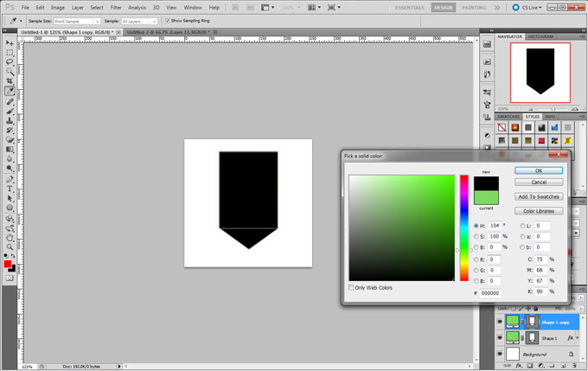Open the Styles panel options menu
Viewport: 588px width, 371px height.
coord(582,117)
